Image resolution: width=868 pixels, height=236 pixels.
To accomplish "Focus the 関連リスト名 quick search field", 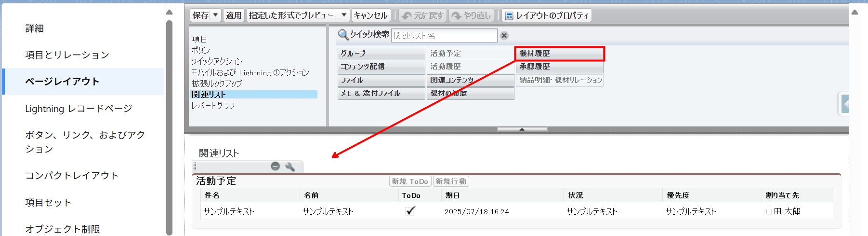I will [x=444, y=36].
